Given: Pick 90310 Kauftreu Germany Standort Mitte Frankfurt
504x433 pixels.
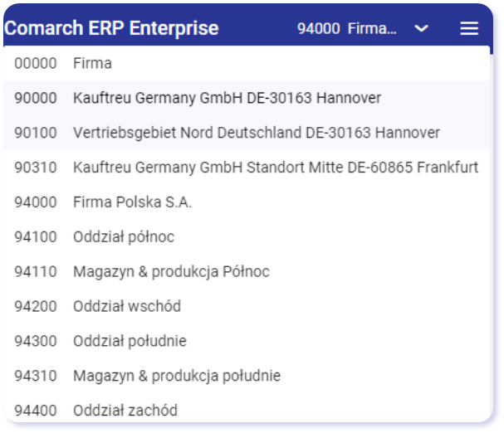Looking at the screenshot, I should click(x=247, y=167).
